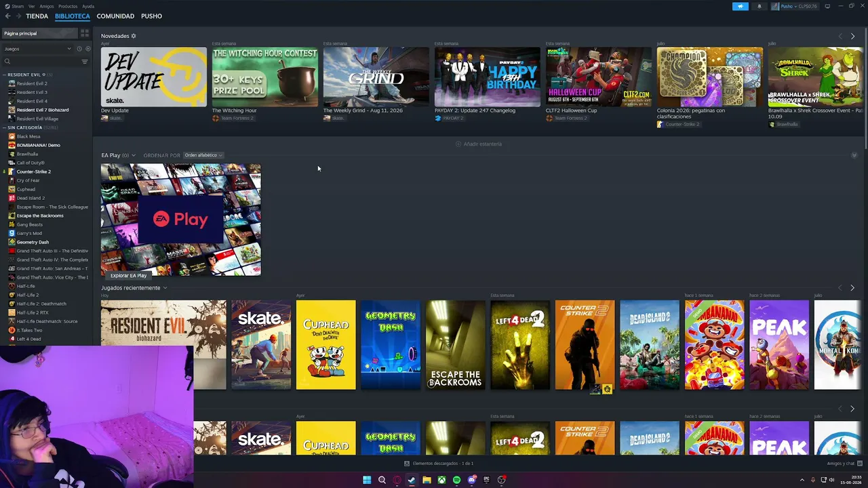
Task: Show previous Novedades items with left arrow
Action: [x=840, y=36]
